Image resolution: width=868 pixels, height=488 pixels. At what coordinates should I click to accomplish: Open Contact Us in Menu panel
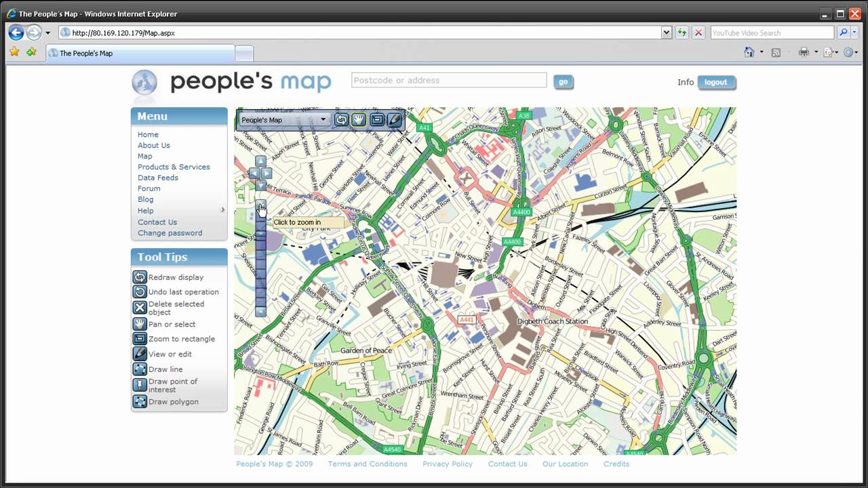click(x=157, y=222)
